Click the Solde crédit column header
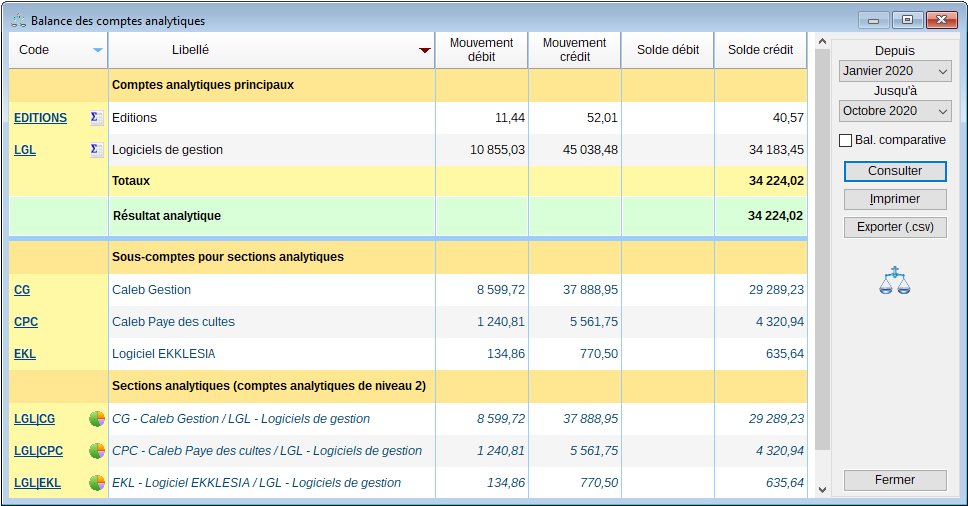 (x=760, y=50)
